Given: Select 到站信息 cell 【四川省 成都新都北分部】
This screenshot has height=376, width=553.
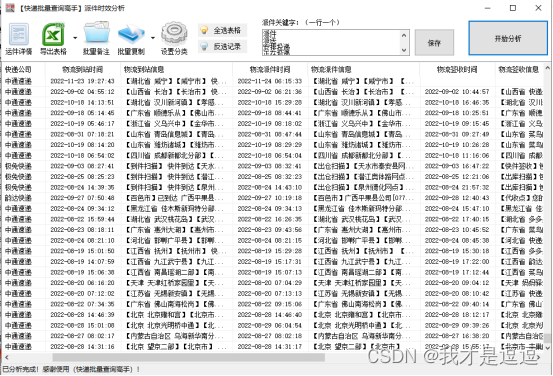Looking at the screenshot, I should [174, 156].
